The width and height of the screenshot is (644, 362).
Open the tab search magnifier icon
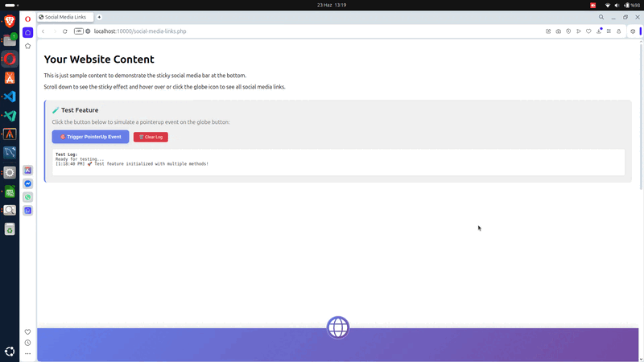click(601, 17)
